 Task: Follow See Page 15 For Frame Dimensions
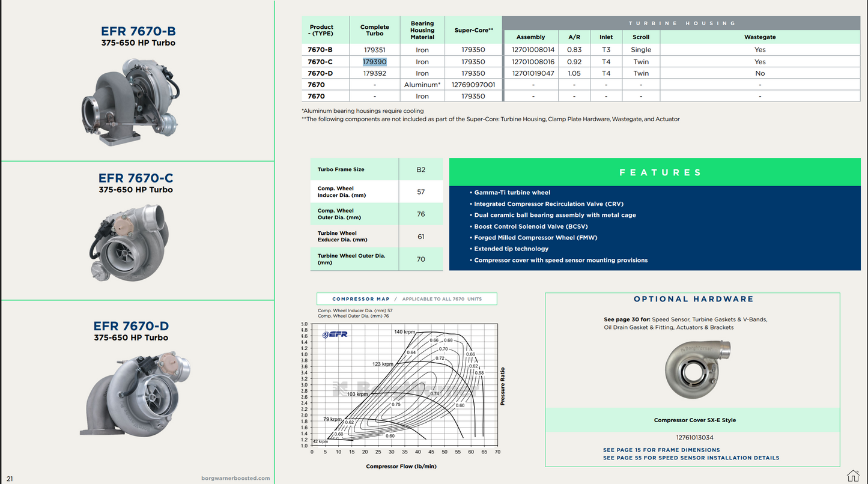(x=661, y=450)
